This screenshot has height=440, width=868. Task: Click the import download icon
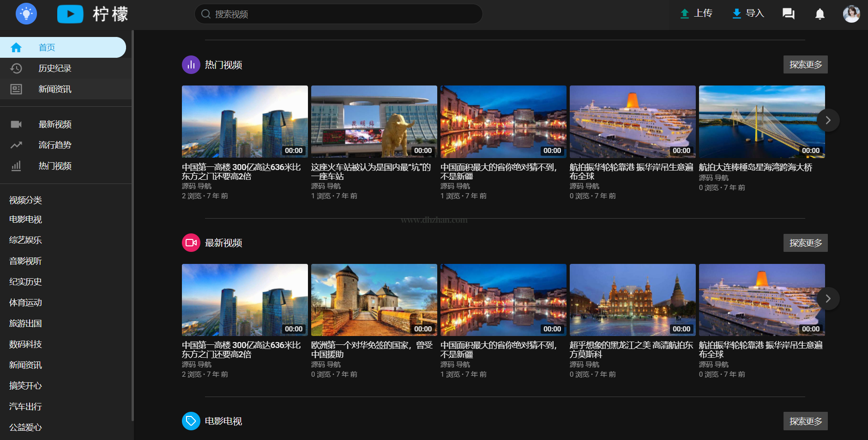[x=737, y=13]
